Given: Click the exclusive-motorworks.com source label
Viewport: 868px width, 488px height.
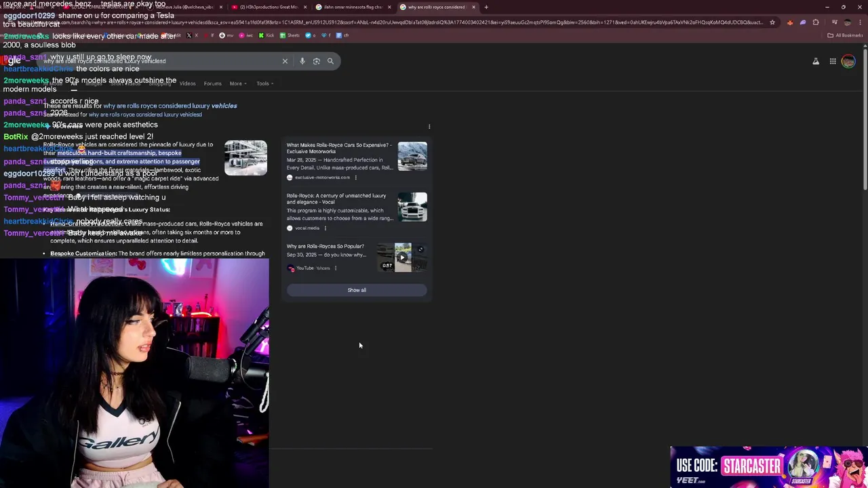Looking at the screenshot, I should pos(322,178).
